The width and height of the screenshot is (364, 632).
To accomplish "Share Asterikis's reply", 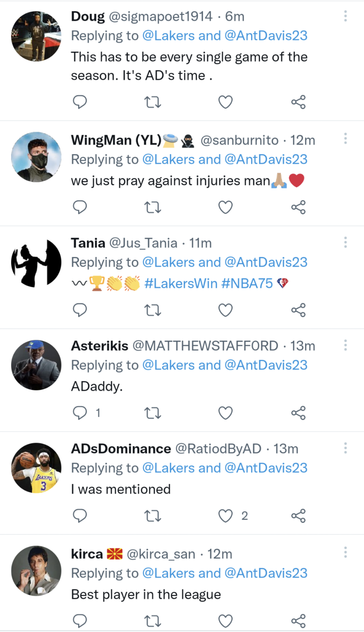I will (x=299, y=413).
